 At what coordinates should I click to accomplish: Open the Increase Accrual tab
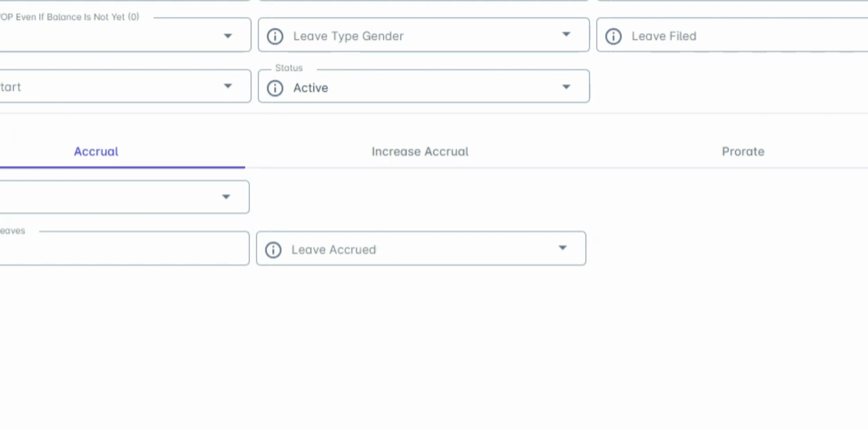(x=420, y=151)
